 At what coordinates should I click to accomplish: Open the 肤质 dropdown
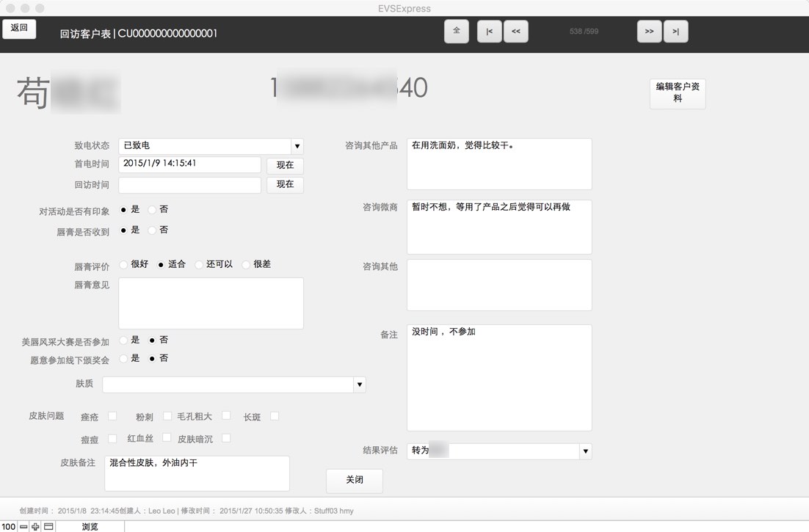tap(360, 385)
